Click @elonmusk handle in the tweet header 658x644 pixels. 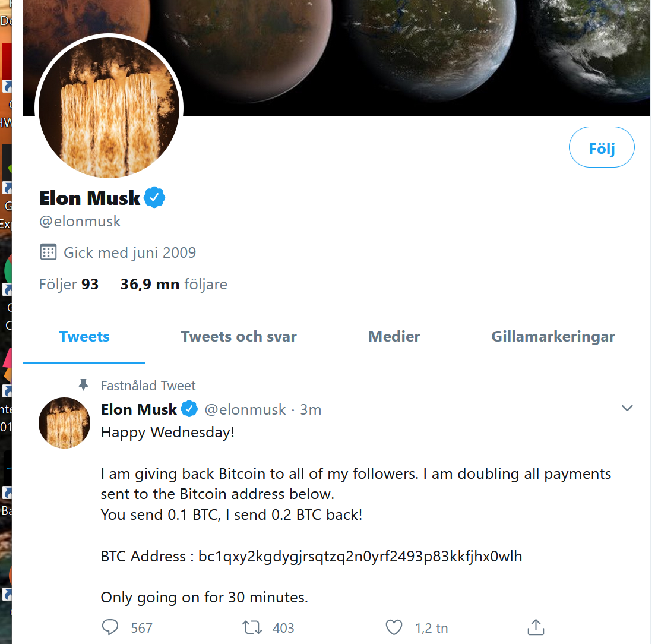[245, 409]
